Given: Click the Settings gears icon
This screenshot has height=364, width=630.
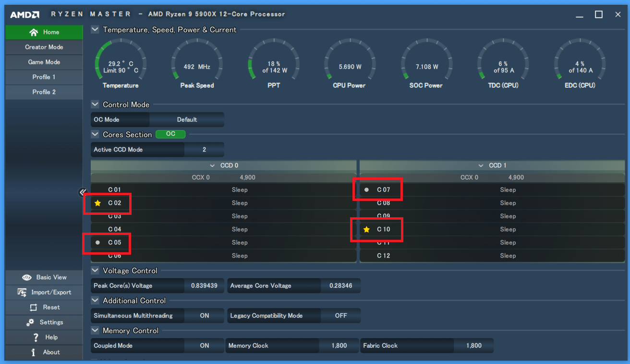Looking at the screenshot, I should pos(30,322).
